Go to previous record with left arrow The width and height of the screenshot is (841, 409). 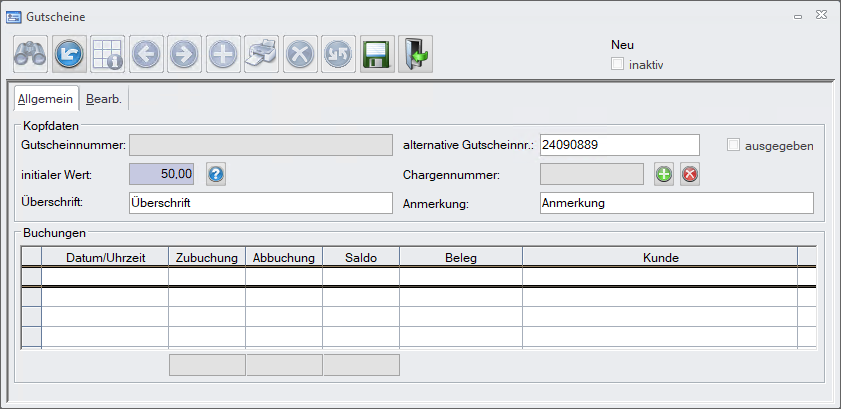145,54
